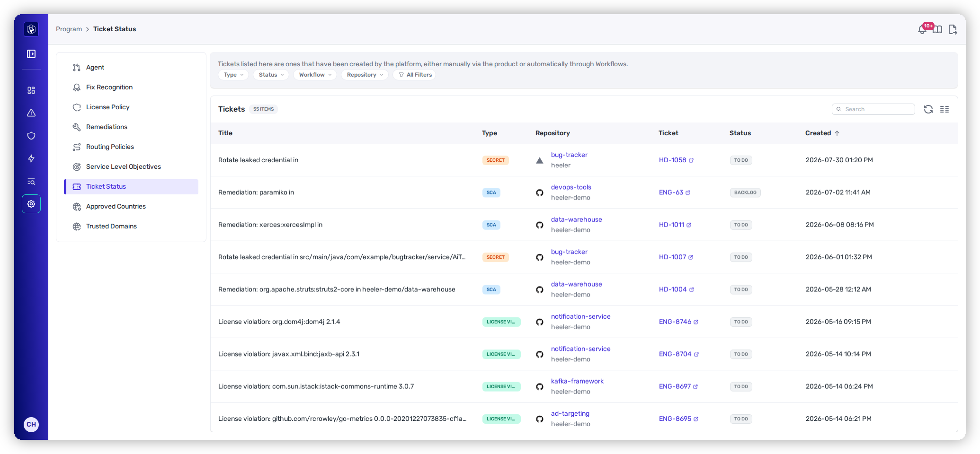Open external link icon for ENG-63

coord(688,192)
